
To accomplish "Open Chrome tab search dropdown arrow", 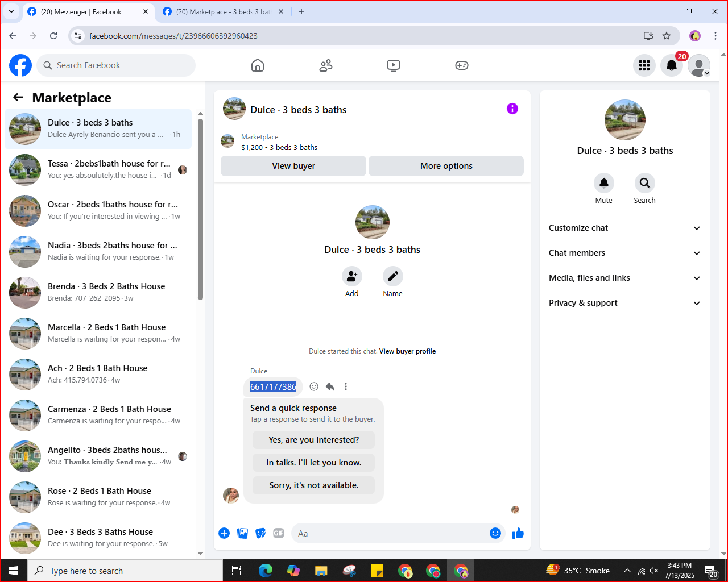I will pos(11,11).
